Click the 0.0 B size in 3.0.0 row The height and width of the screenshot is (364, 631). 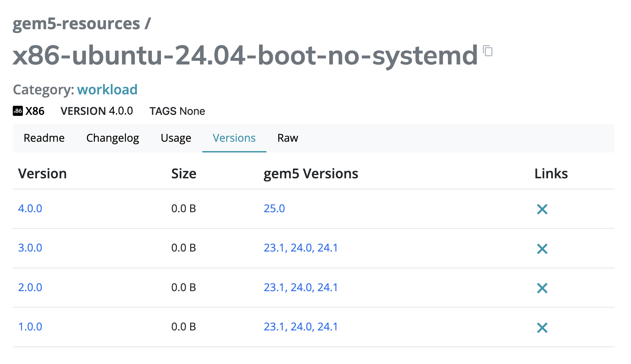click(x=183, y=248)
